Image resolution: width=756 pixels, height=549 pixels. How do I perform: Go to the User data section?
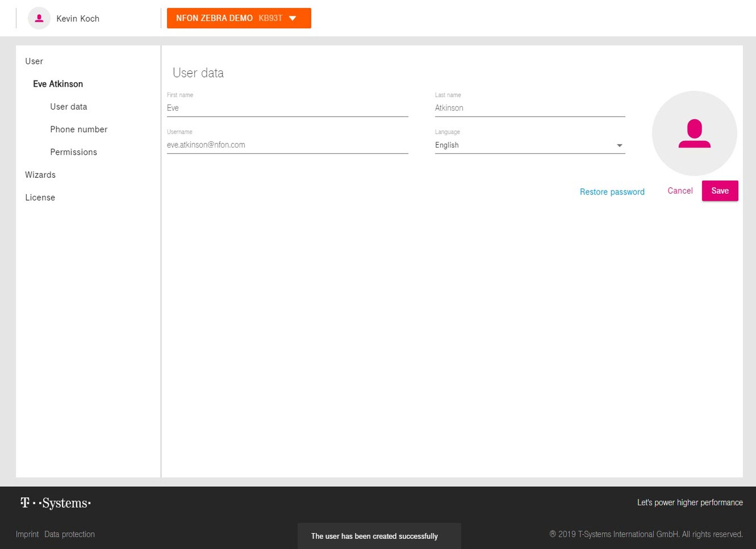coord(68,107)
